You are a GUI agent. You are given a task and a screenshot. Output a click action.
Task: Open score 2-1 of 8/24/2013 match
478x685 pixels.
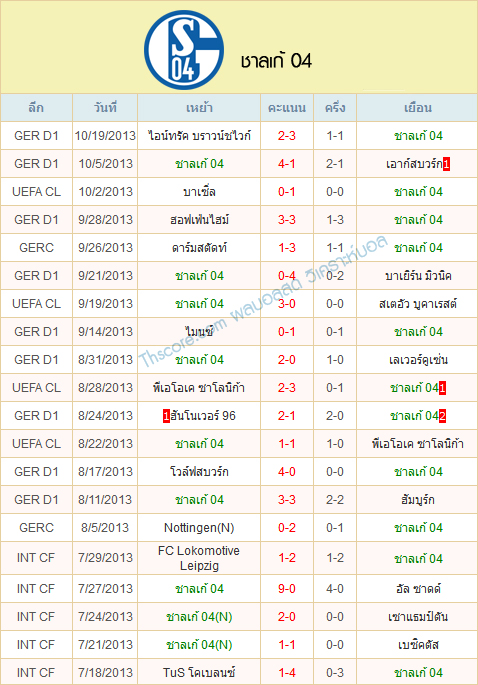[x=287, y=415]
